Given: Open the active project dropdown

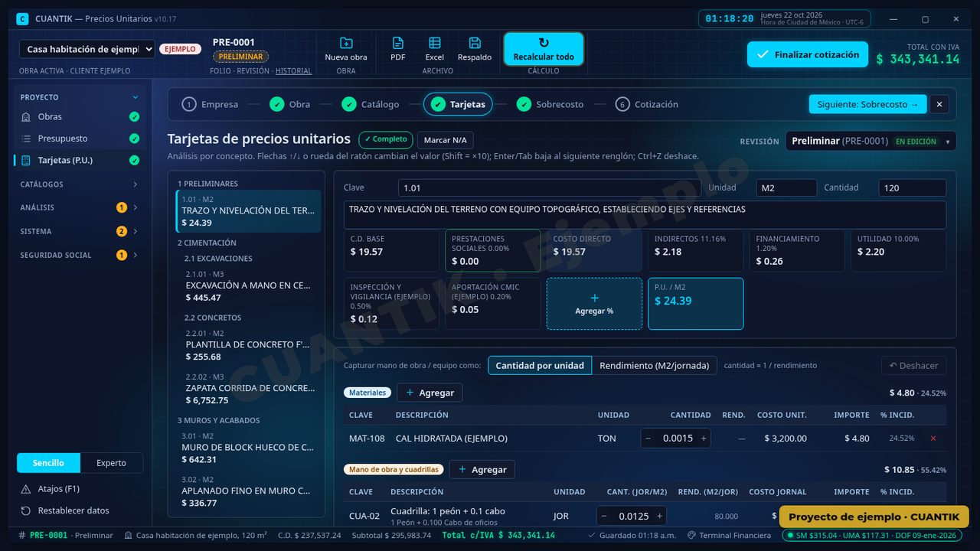Looking at the screenshot, I should 87,49.
